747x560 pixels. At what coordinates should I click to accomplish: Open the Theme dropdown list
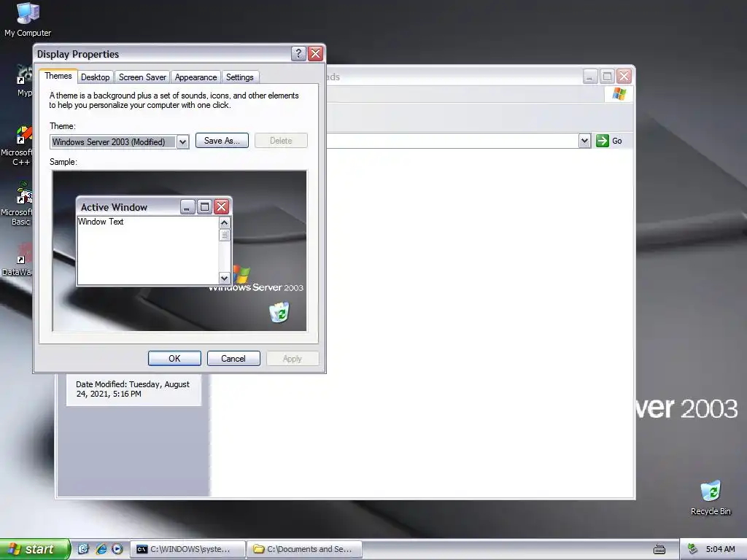pyautogui.click(x=182, y=142)
